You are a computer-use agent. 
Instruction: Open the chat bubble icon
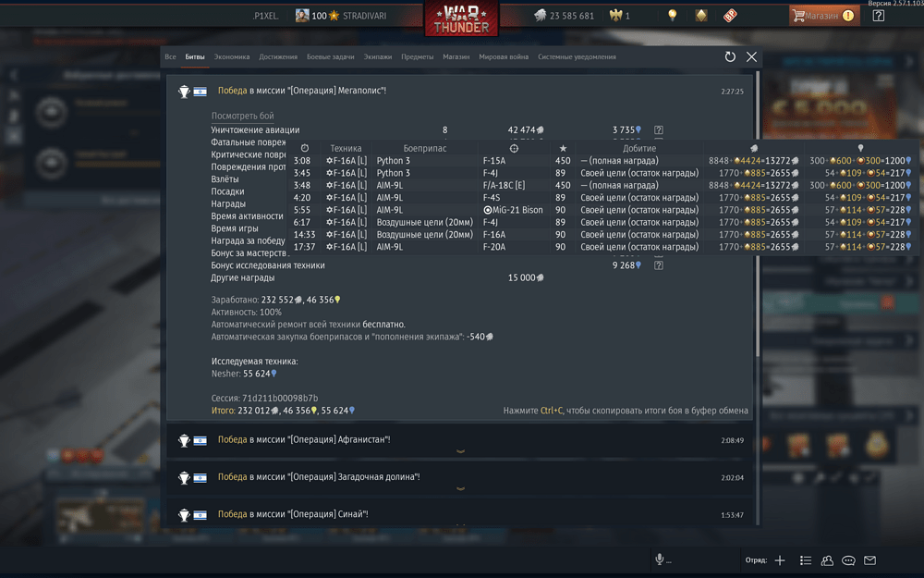tap(848, 560)
